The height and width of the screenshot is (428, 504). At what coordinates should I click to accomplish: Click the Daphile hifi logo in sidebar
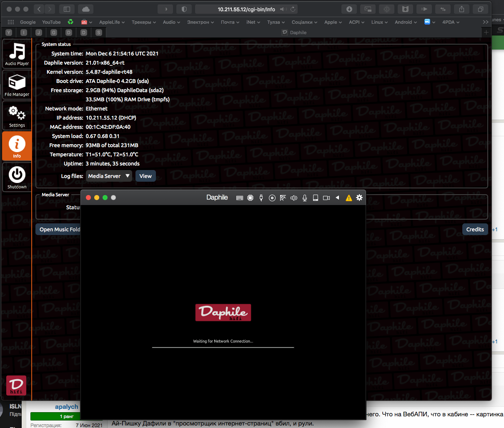pyautogui.click(x=16, y=385)
